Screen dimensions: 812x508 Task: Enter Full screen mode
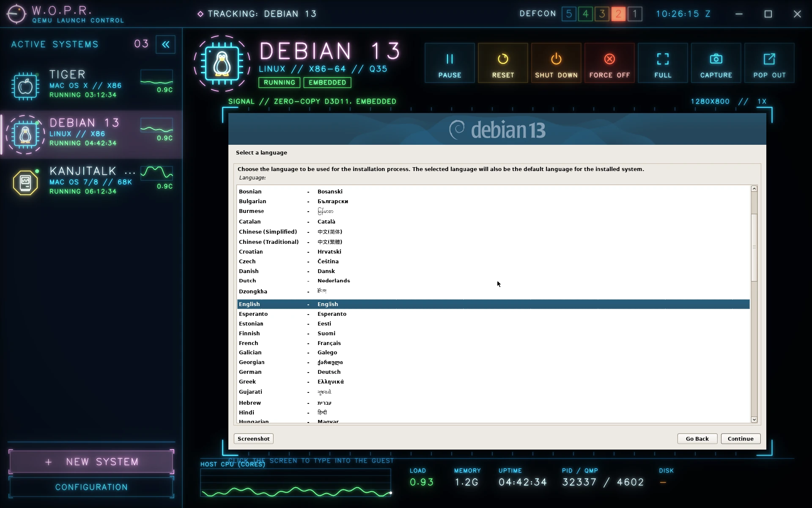[663, 63]
